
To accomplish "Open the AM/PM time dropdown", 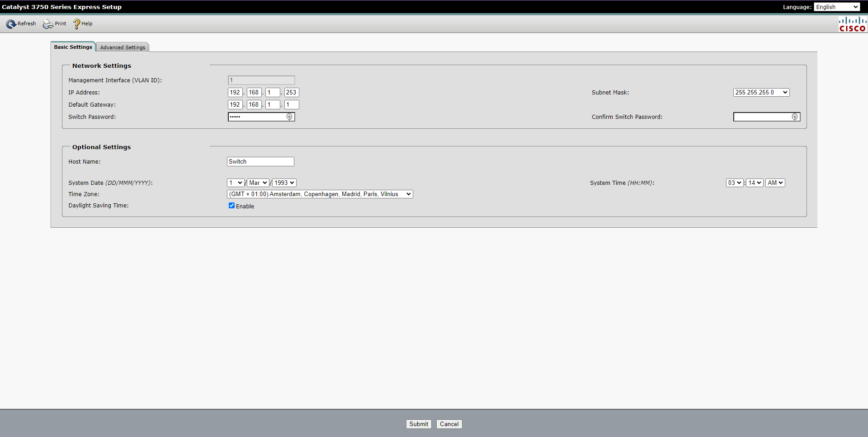I will pos(775,183).
